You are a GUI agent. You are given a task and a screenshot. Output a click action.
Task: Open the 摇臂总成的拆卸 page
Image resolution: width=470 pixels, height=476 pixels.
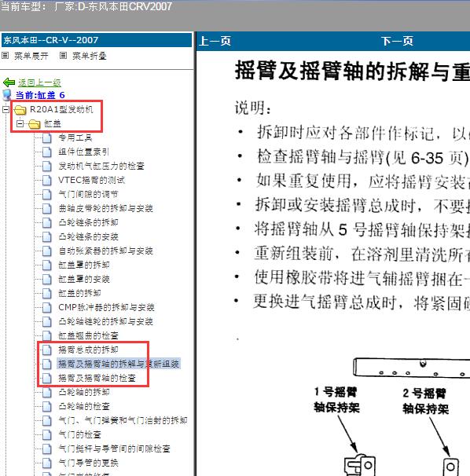pos(88,350)
